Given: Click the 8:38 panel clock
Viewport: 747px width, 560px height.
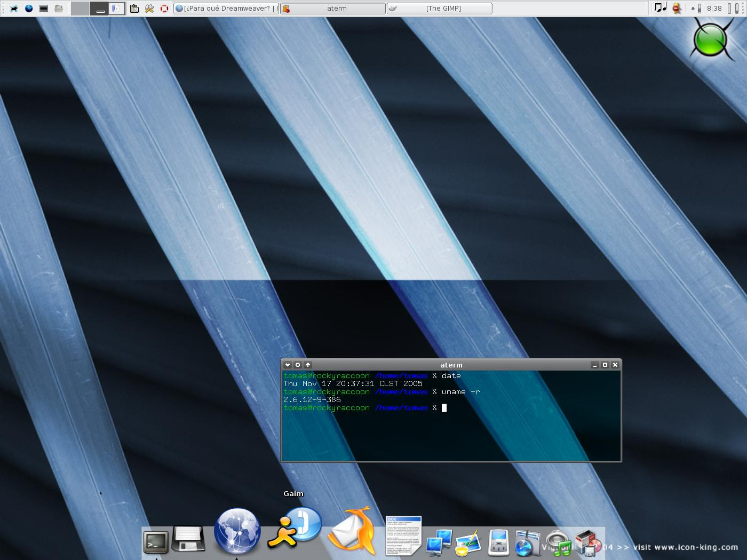Looking at the screenshot, I should pos(714,9).
